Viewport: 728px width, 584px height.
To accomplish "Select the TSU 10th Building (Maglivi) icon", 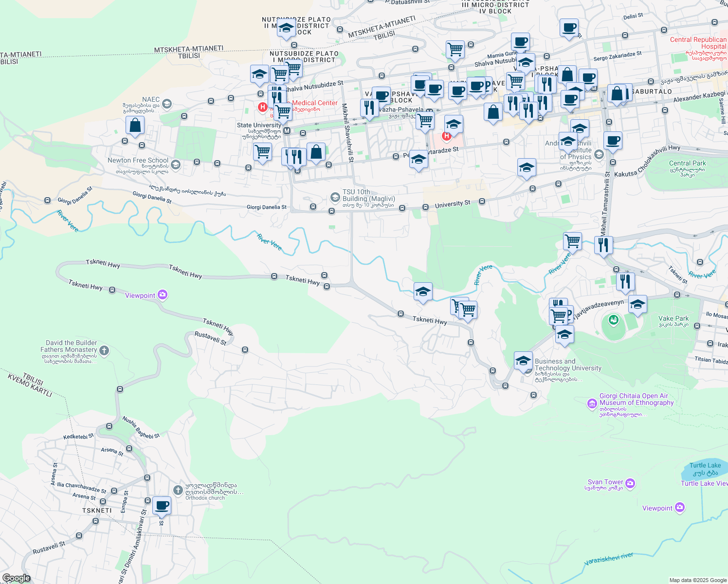I will click(x=335, y=197).
